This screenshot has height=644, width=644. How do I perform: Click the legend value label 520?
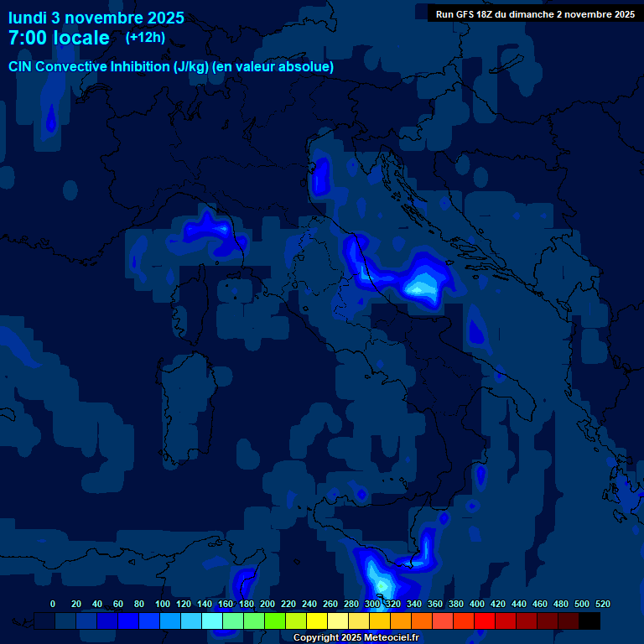click(x=602, y=604)
